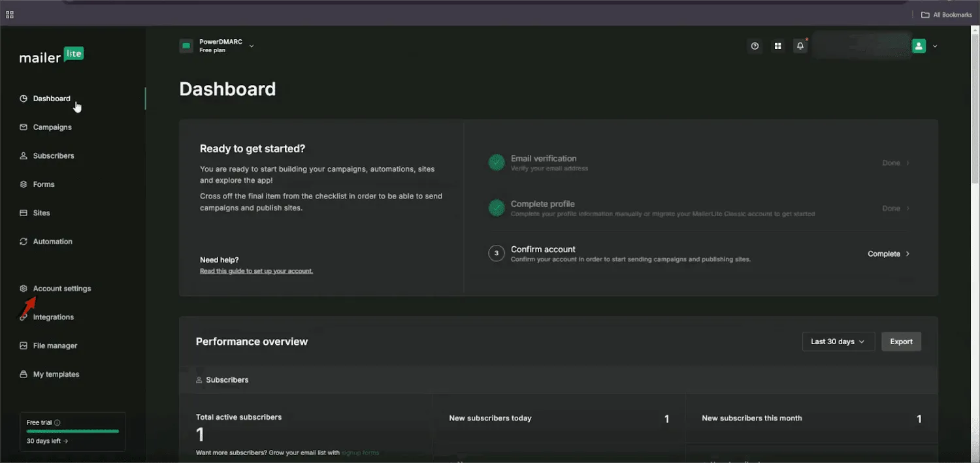
Task: Go to Campaigns in sidebar
Action: tap(52, 127)
